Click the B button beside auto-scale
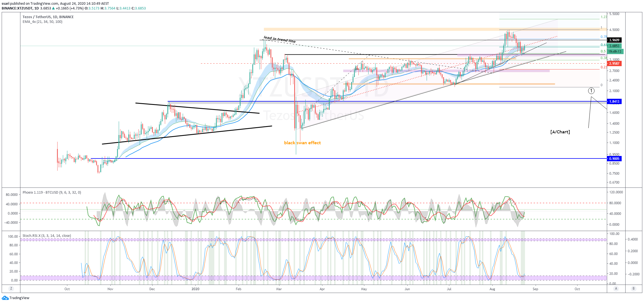This screenshot has height=303, width=644. coord(634,288)
